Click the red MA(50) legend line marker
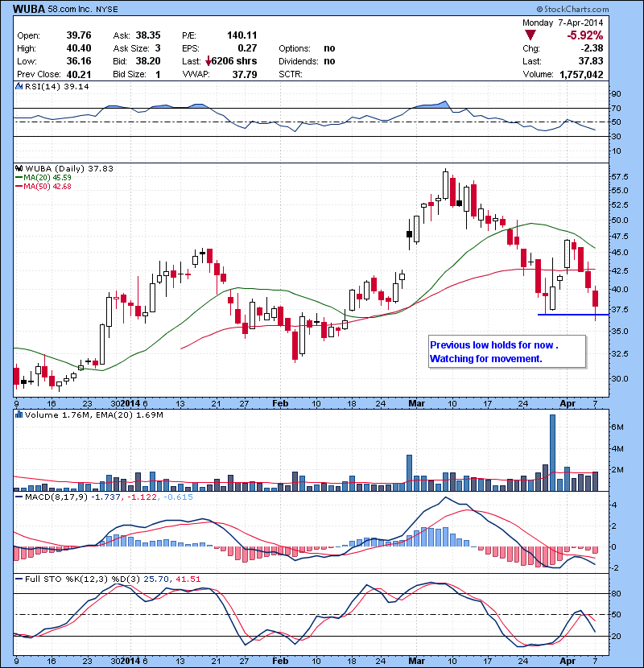 pos(19,186)
